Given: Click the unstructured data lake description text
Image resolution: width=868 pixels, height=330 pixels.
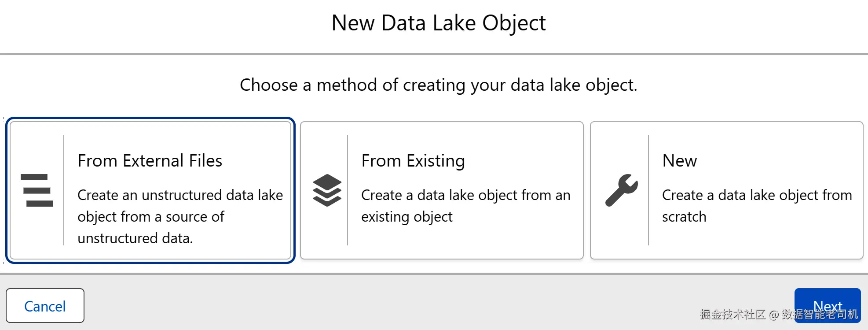Looking at the screenshot, I should 180,216.
